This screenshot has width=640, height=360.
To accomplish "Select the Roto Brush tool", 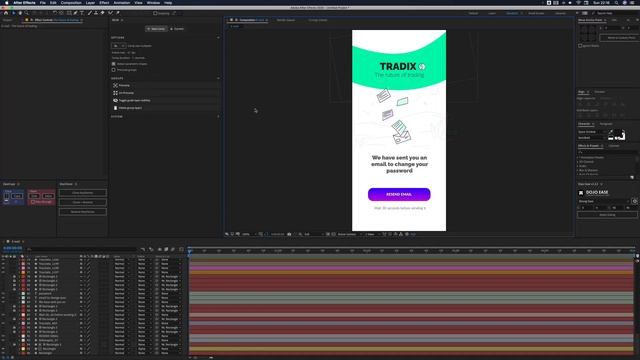I will tap(110, 13).
